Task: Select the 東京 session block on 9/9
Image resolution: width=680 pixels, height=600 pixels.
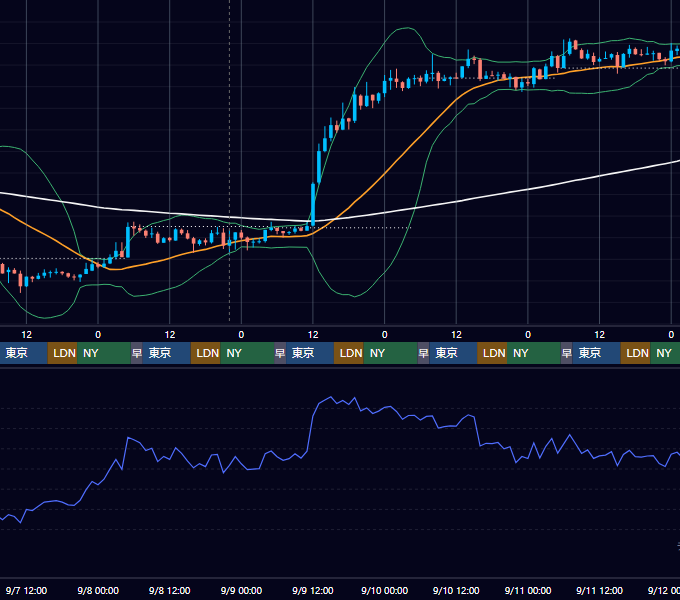Action: pyautogui.click(x=310, y=353)
